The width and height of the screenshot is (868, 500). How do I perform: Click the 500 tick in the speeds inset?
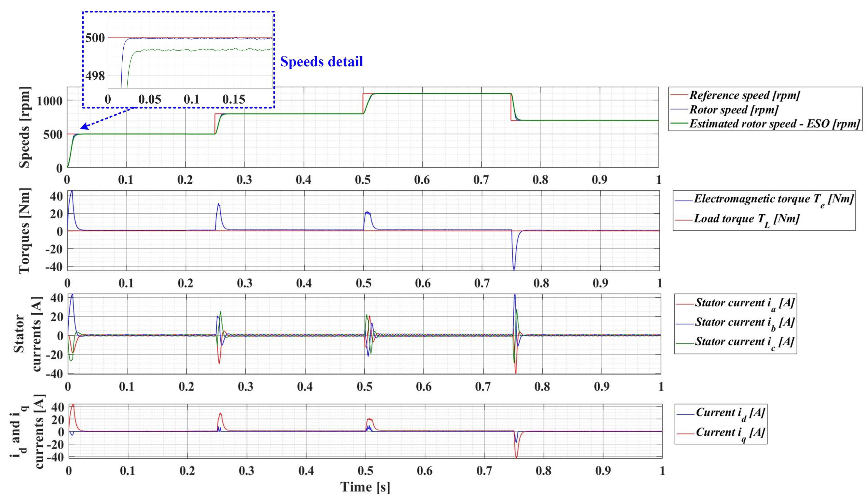pos(95,38)
